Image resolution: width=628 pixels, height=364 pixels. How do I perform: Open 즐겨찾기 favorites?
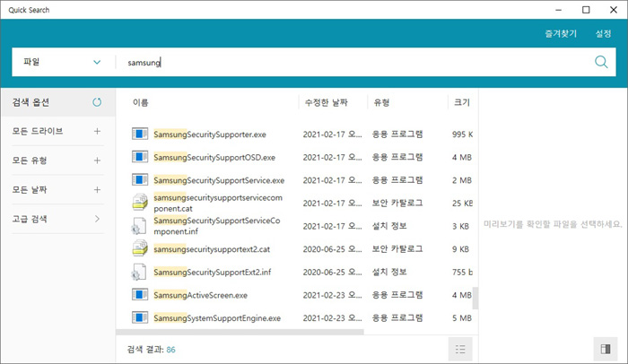tap(561, 34)
